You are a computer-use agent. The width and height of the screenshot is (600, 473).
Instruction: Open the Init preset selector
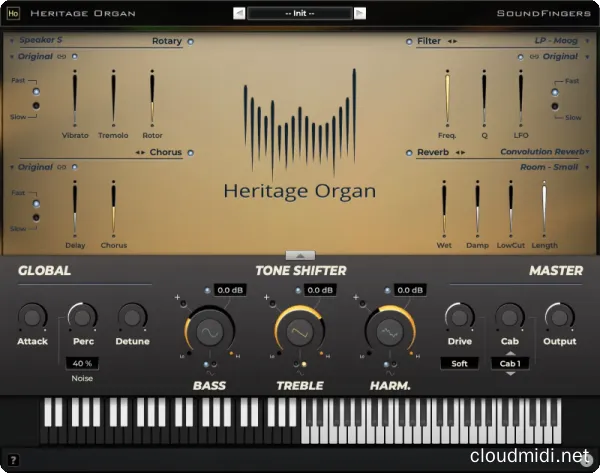(300, 13)
